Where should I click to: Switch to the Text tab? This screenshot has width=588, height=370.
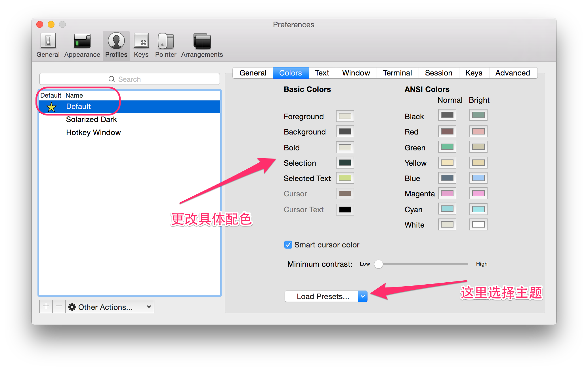[322, 73]
